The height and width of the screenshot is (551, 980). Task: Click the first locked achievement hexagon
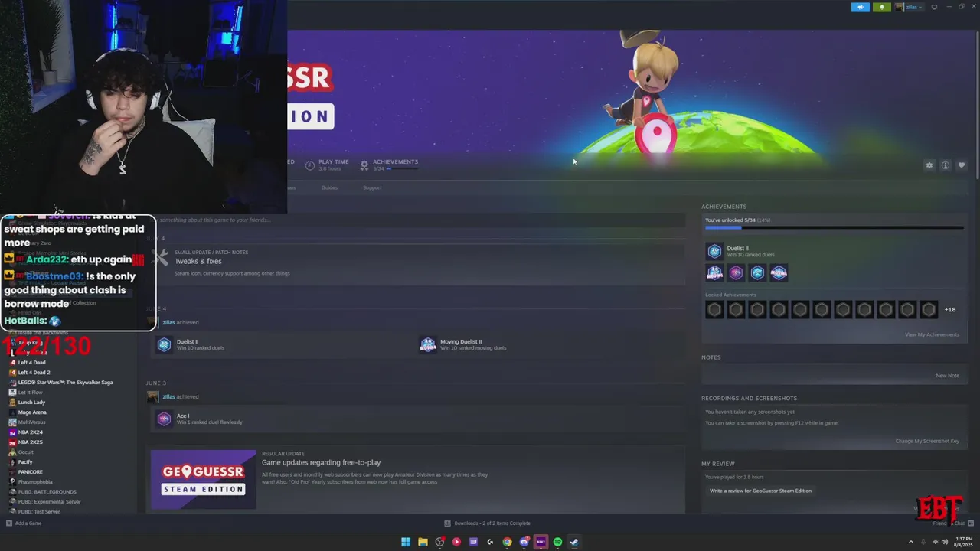[x=714, y=309]
